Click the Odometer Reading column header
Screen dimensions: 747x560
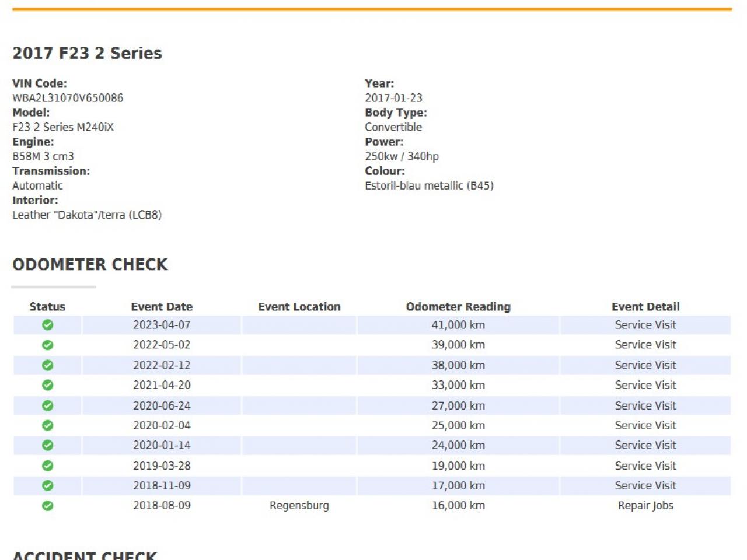[x=458, y=307]
